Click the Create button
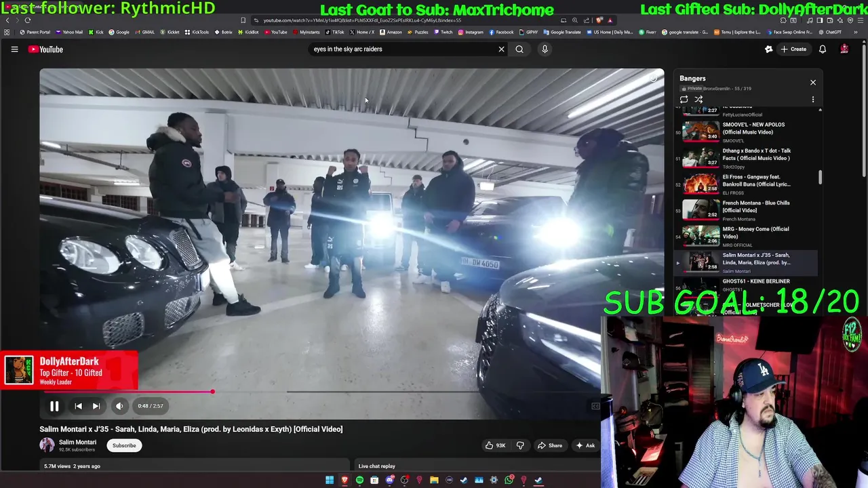Viewport: 868px width, 488px height. tap(793, 49)
